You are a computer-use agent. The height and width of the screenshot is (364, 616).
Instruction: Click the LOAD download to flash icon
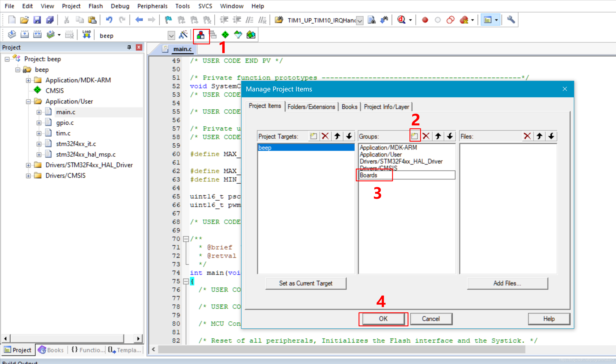(x=86, y=35)
